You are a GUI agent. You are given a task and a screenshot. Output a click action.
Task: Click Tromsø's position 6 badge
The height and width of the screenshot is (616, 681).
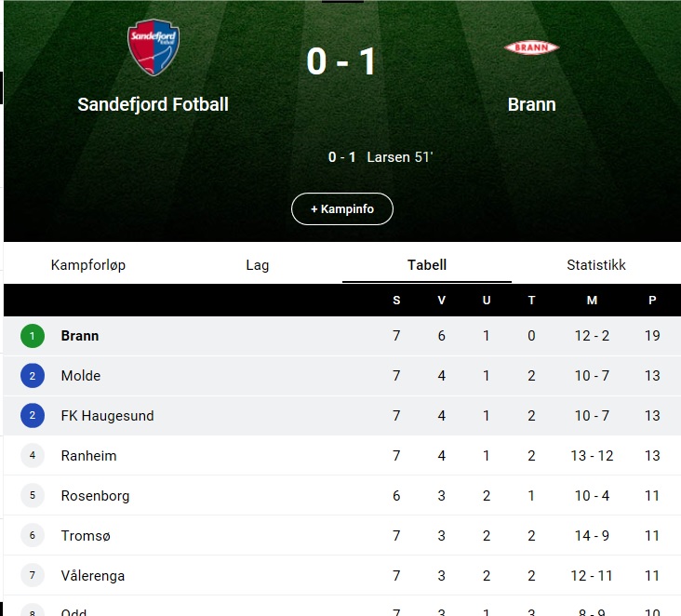click(33, 536)
